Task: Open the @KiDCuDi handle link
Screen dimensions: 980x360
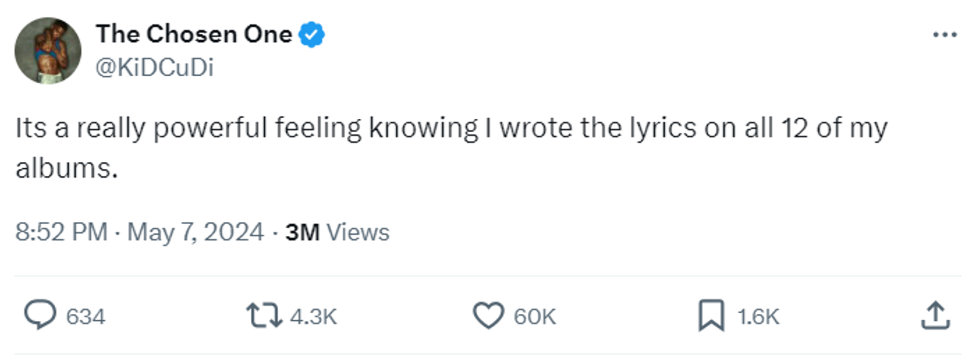Action: click(155, 68)
